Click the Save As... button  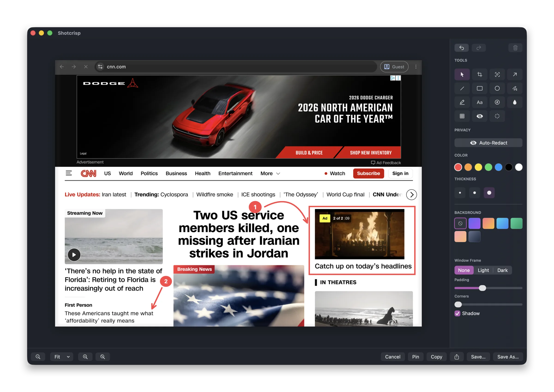coord(508,356)
